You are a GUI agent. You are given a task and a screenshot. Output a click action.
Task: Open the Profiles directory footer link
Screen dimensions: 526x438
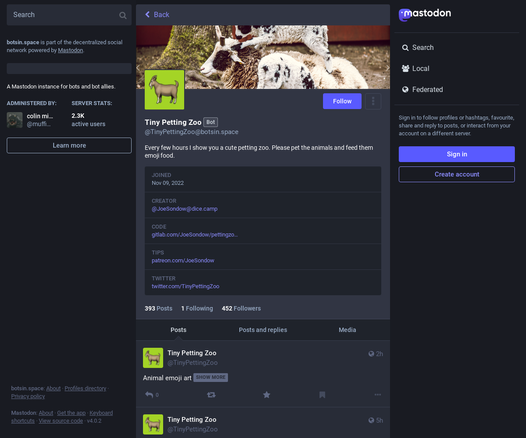(x=85, y=388)
